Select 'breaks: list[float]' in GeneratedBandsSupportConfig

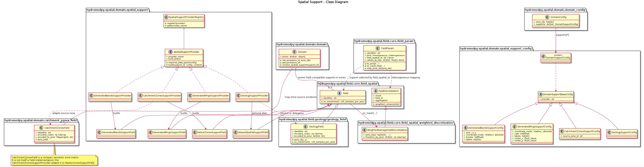(475, 137)
